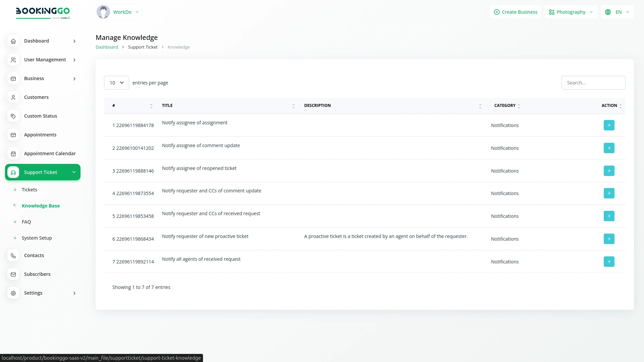Select the User Management sidebar icon
Image resolution: width=644 pixels, height=362 pixels.
[x=13, y=60]
